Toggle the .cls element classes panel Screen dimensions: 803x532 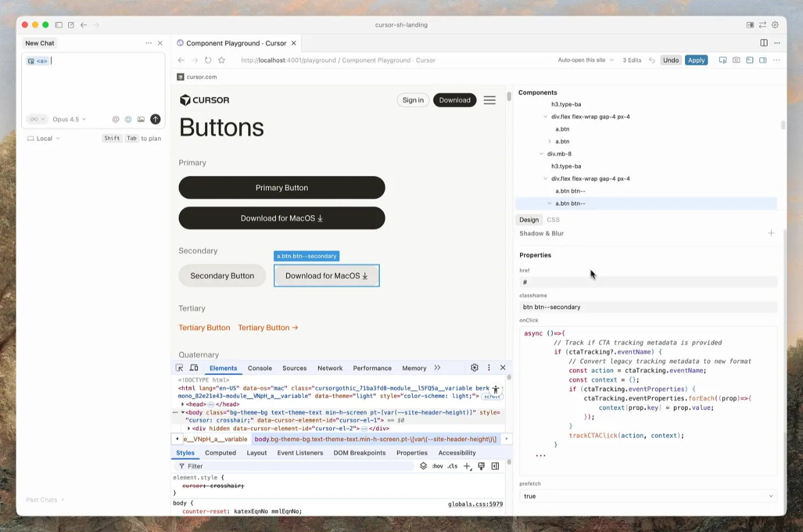point(453,466)
